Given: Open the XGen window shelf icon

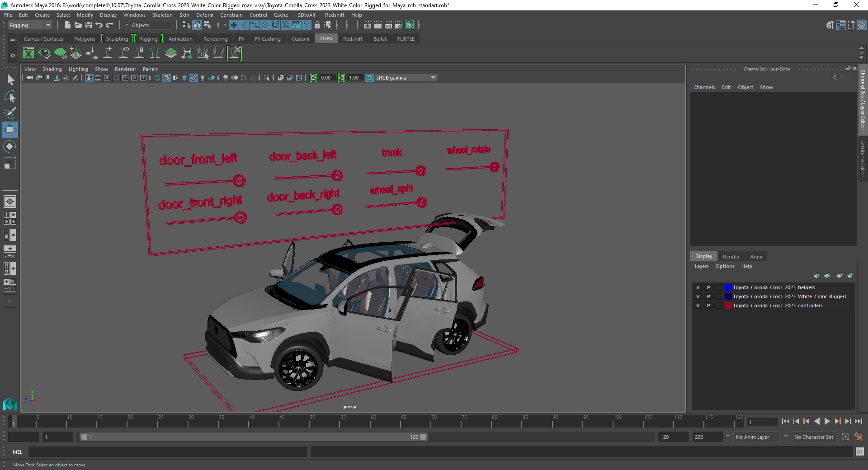Looking at the screenshot, I should [x=28, y=53].
